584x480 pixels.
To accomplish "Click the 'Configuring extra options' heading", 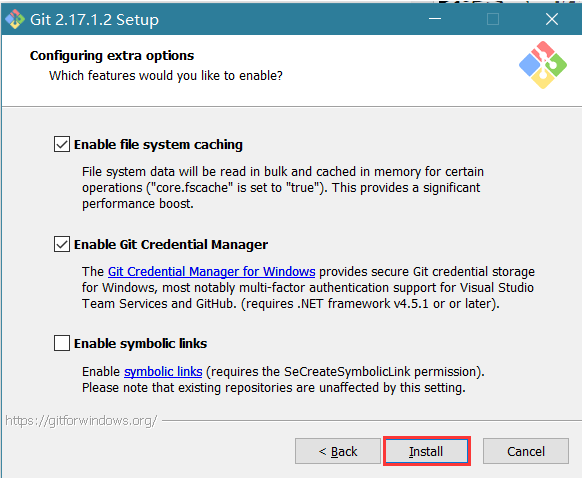I will (x=112, y=55).
